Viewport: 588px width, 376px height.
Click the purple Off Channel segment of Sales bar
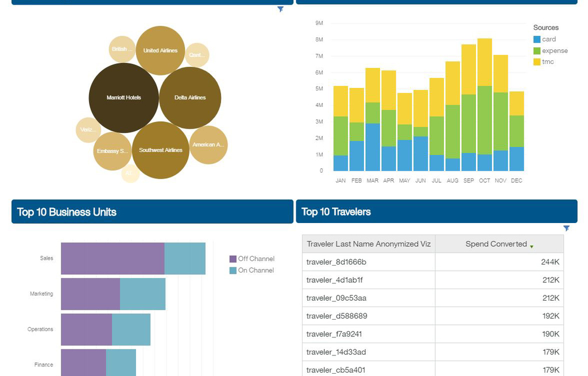113,259
